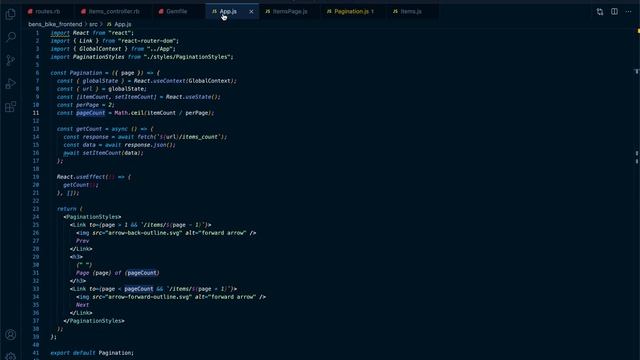Click 'getCount' in the async function declaration
Image resolution: width=640 pixels, height=360 pixels.
(x=89, y=129)
